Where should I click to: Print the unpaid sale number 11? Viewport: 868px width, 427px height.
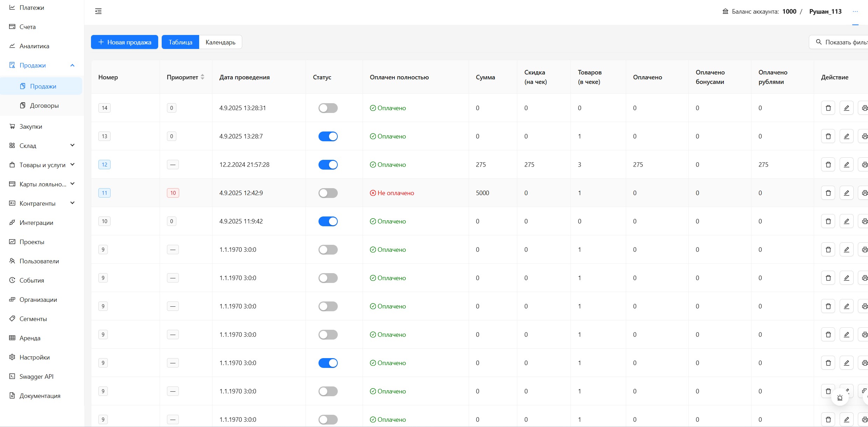(864, 193)
